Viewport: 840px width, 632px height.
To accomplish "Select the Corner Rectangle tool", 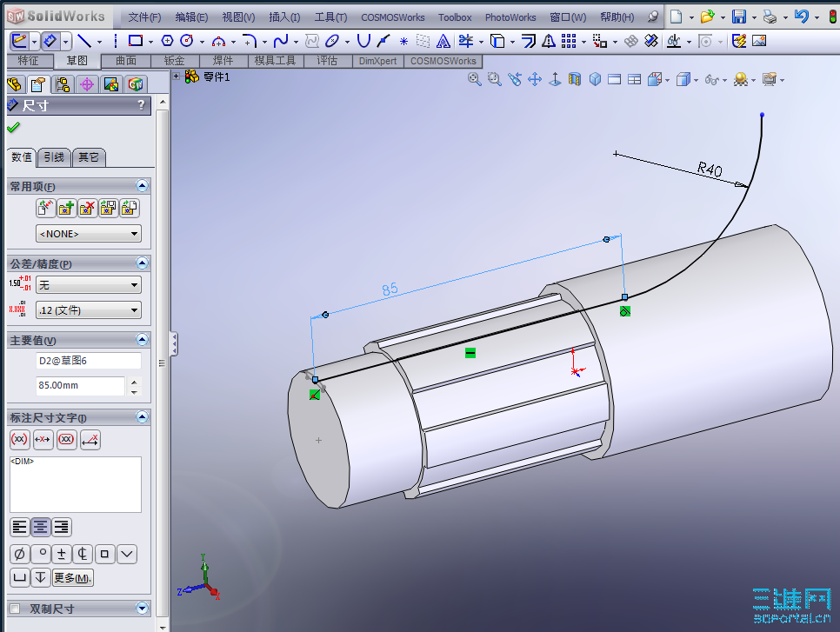I will 136,41.
